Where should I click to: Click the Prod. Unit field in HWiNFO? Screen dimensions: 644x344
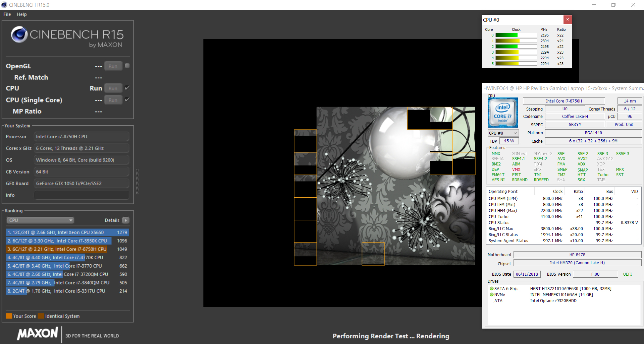tap(624, 125)
